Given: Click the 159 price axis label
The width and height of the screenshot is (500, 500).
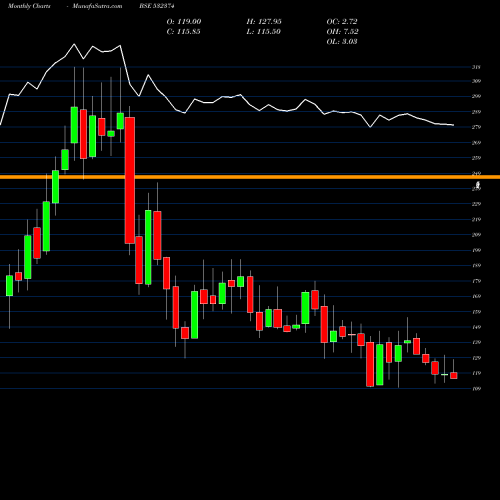Looking at the screenshot, I should [476, 312].
